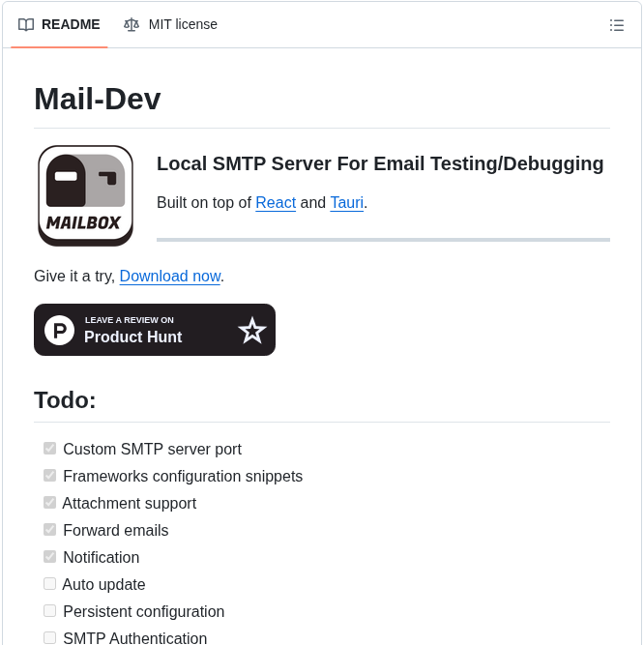Image resolution: width=644 pixels, height=645 pixels.
Task: Click the license scales icon
Action: click(132, 25)
